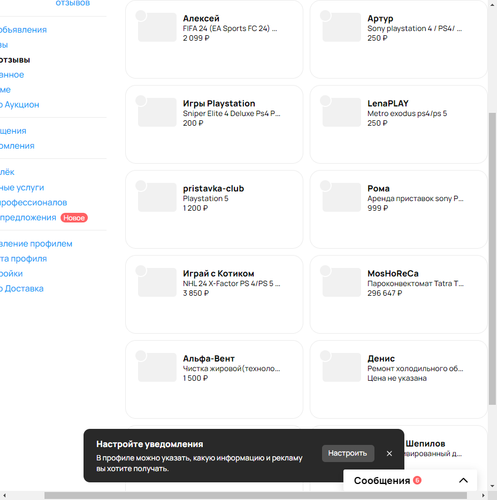Open Артур's Sony playstation 4 thumbnail

coord(342,27)
